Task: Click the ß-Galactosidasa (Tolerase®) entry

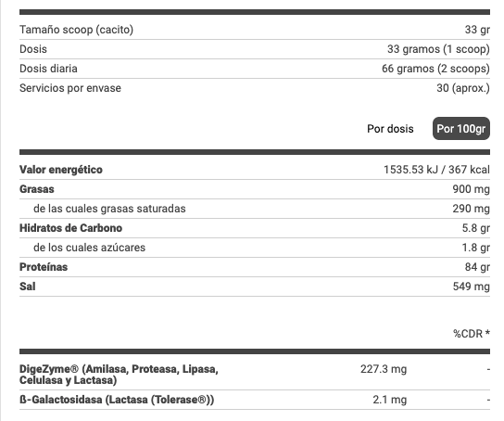Action: pyautogui.click(x=117, y=400)
